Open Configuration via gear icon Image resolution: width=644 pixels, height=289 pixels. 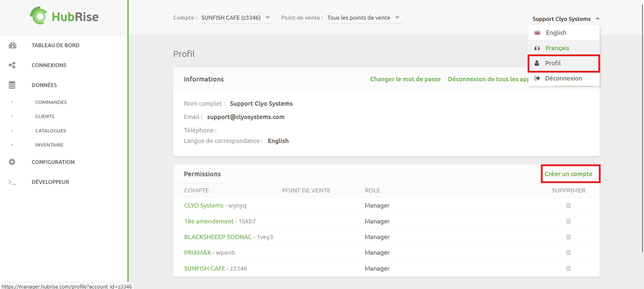click(x=12, y=162)
